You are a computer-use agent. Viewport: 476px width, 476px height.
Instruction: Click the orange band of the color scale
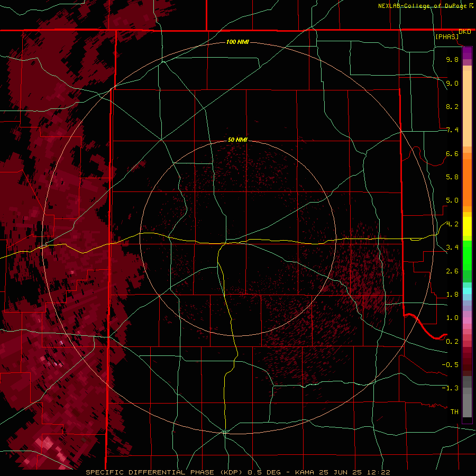tap(467, 182)
